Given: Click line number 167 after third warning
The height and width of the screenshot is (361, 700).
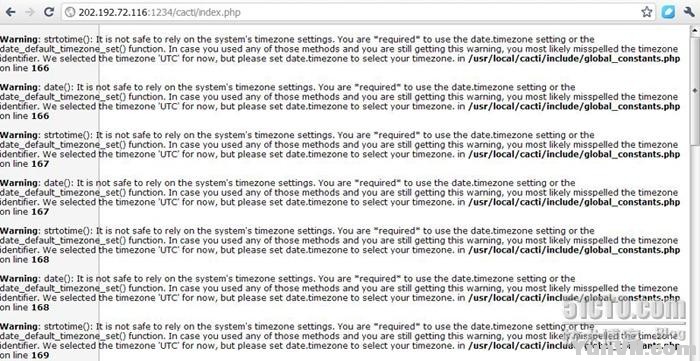Looking at the screenshot, I should tap(40, 164).
